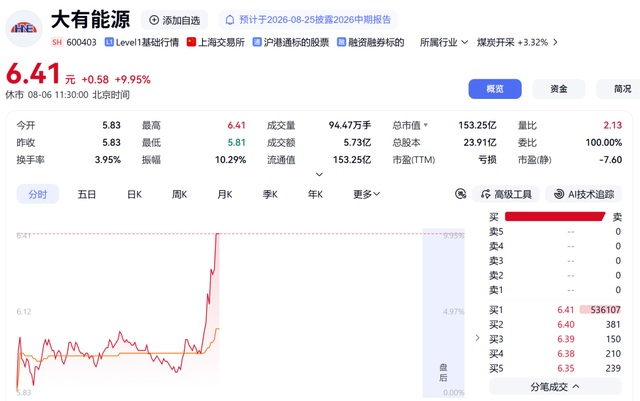The height and width of the screenshot is (401, 640).
Task: Click the 融资融券标的 tag icon
Action: tap(341, 42)
